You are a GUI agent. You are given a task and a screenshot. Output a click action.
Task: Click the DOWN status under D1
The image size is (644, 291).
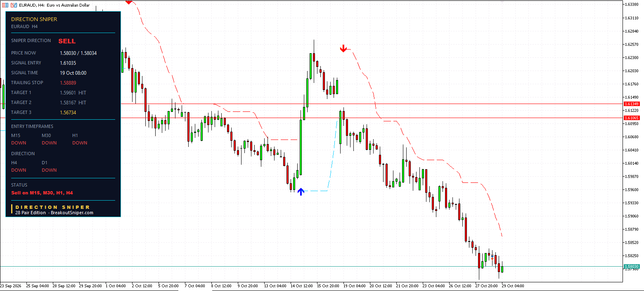pos(49,170)
